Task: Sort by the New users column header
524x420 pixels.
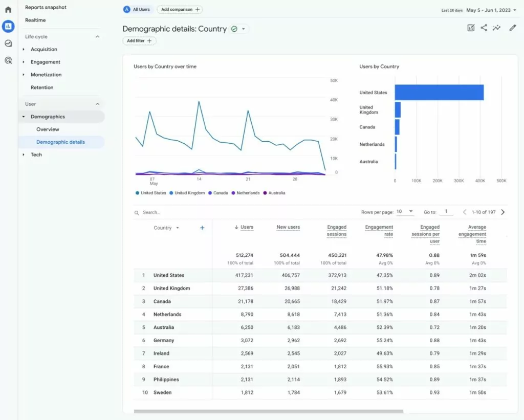Action: [x=288, y=227]
